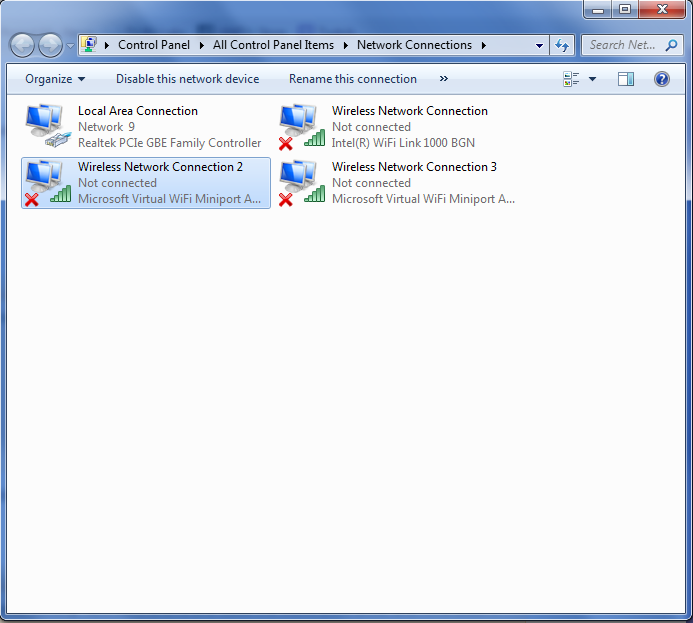The width and height of the screenshot is (693, 623).
Task: Change your view icon button
Action: tap(571, 79)
